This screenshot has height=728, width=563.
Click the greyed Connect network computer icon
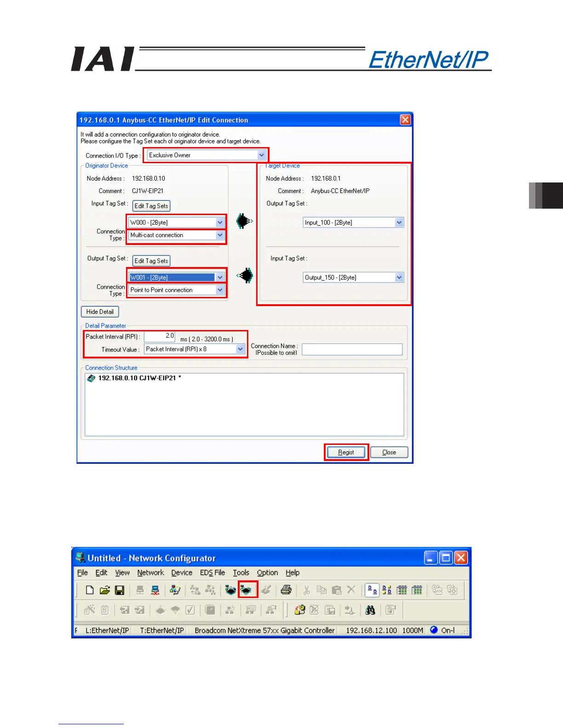click(x=140, y=590)
